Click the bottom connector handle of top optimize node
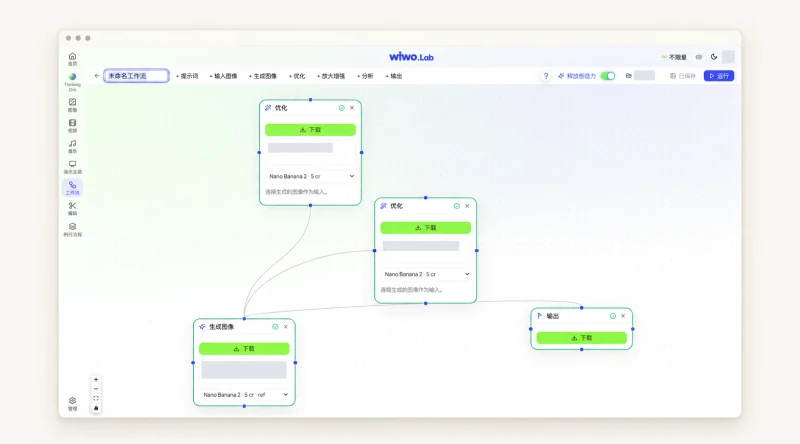Image resolution: width=800 pixels, height=444 pixels. coord(310,205)
